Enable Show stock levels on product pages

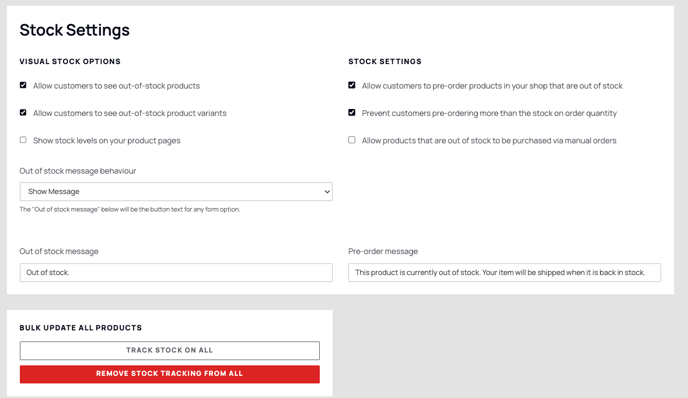click(23, 140)
